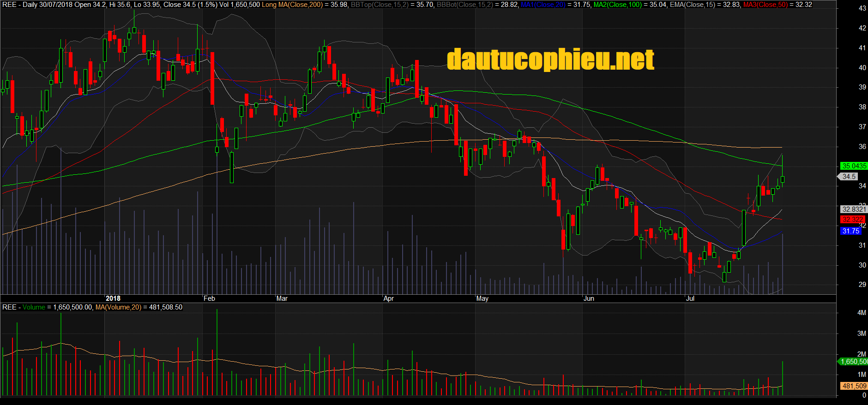Select the EMA(Close,15) = 32.83 label
This screenshot has width=868, height=405.
click(705, 5)
